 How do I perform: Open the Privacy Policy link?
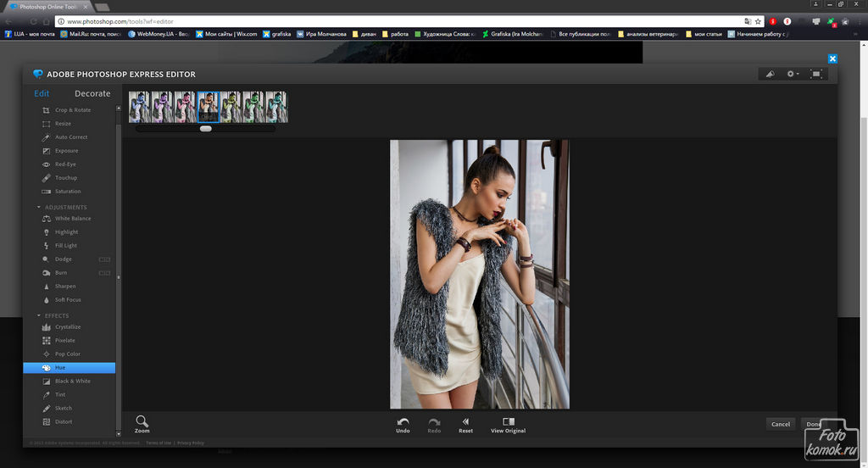tap(191, 443)
